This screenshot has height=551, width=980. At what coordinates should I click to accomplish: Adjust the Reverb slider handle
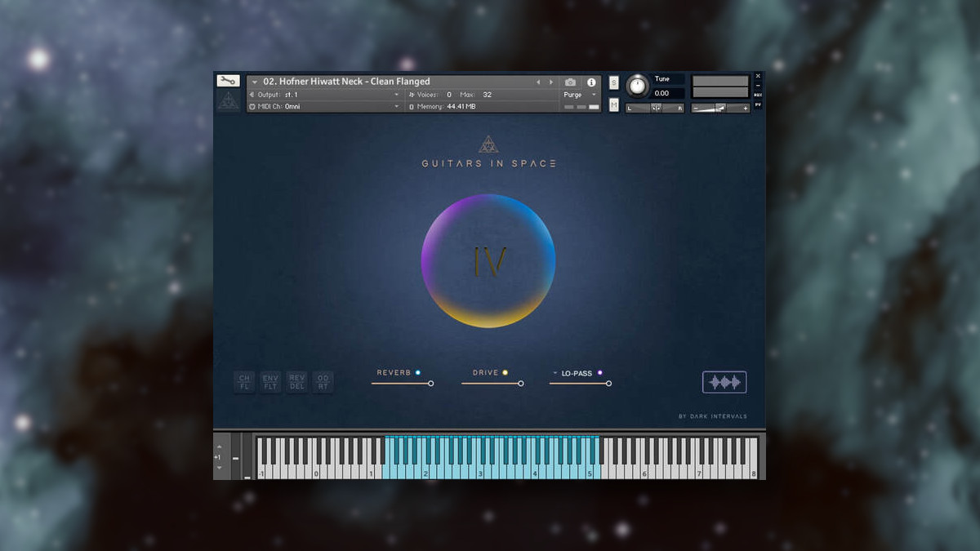(x=431, y=383)
